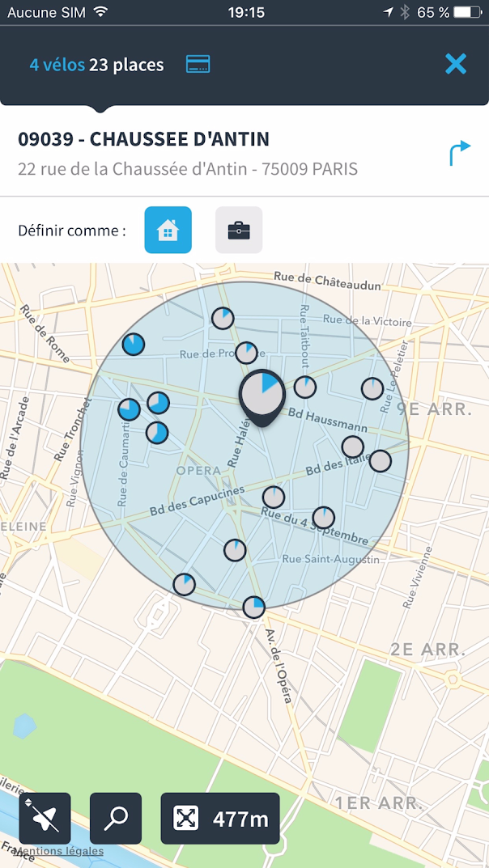The height and width of the screenshot is (868, 489).
Task: Tap station marker on Bd des Capucines
Action: pyautogui.click(x=274, y=498)
